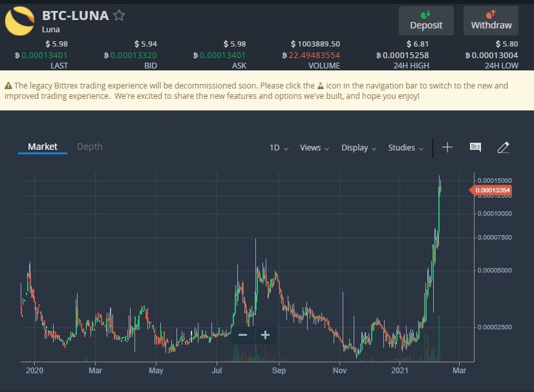Open the Deposit button
Screen dimensions: 534x392
pyautogui.click(x=426, y=21)
